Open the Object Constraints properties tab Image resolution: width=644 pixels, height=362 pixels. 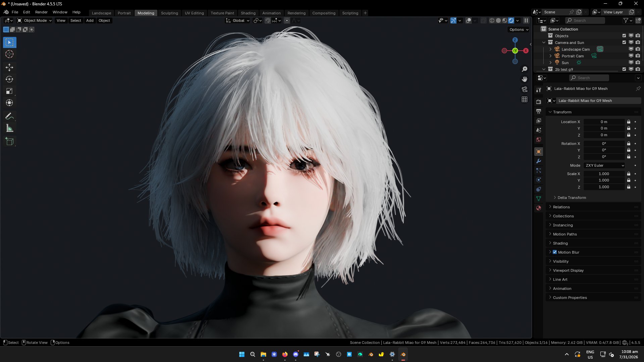539,189
